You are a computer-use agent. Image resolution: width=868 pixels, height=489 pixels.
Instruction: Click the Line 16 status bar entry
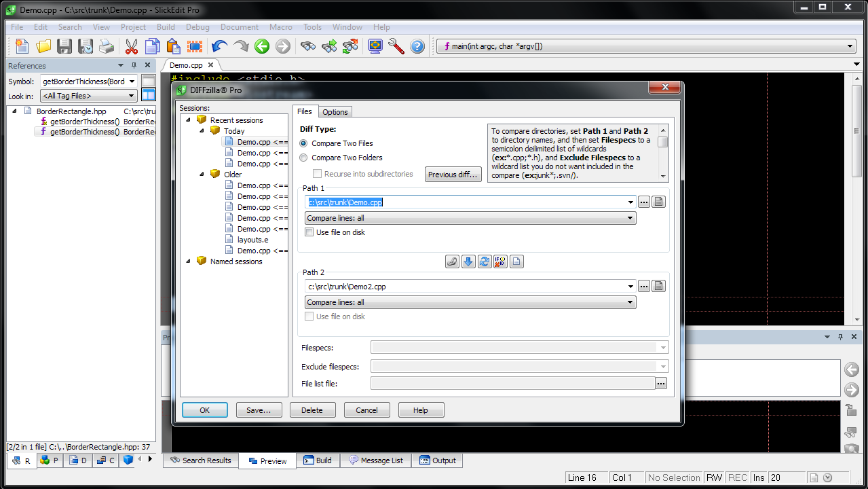pyautogui.click(x=586, y=477)
